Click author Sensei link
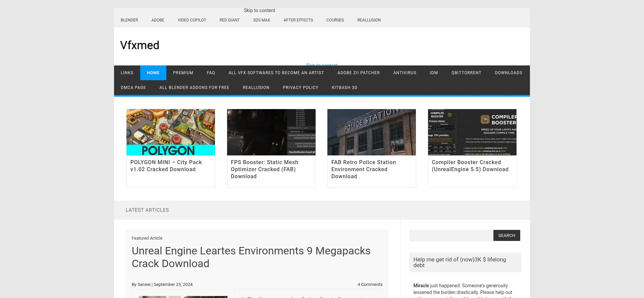 (144, 285)
